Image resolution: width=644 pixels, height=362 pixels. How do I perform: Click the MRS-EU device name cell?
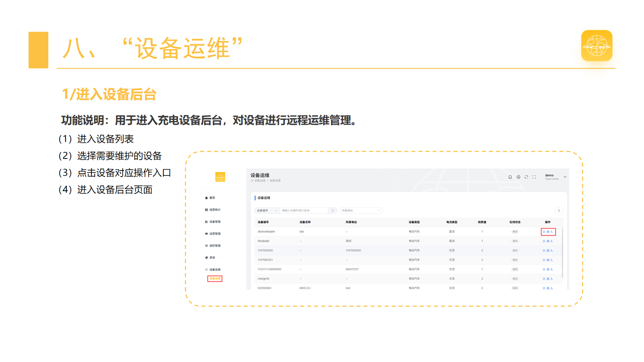305,288
